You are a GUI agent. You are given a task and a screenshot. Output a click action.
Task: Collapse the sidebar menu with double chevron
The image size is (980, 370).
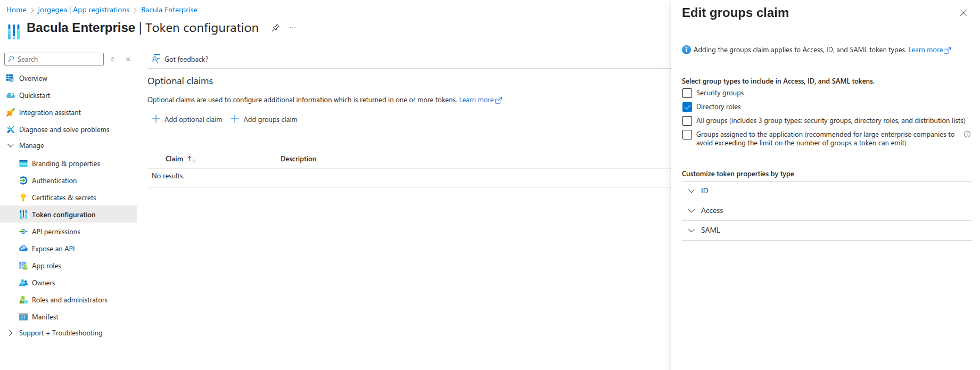click(128, 59)
